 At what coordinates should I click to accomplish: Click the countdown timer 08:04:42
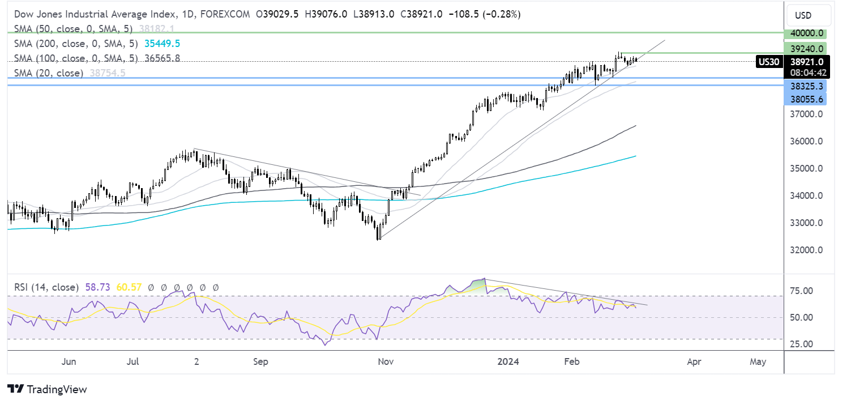coord(807,72)
